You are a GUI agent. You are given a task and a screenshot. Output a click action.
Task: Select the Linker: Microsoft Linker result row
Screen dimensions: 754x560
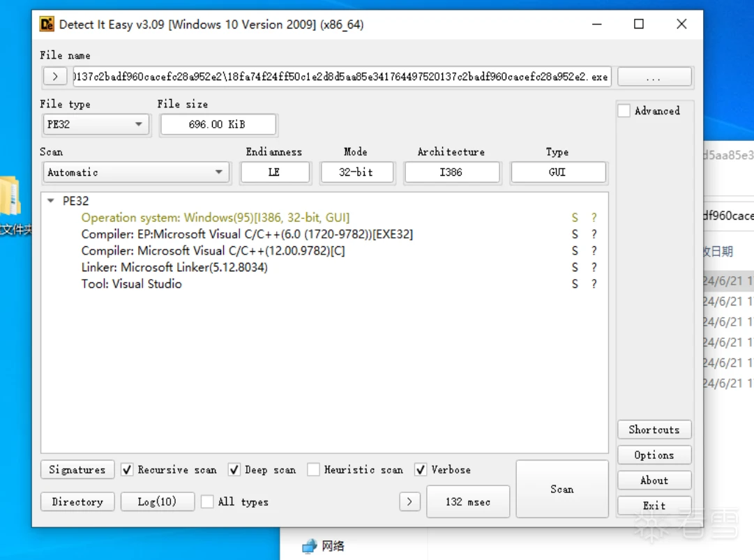174,267
